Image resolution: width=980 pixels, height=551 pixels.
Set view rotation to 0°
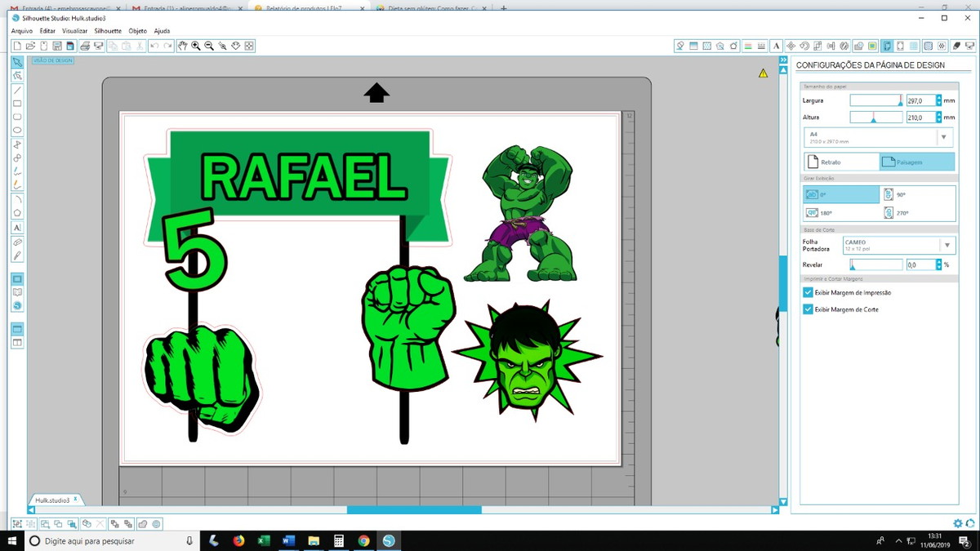841,194
